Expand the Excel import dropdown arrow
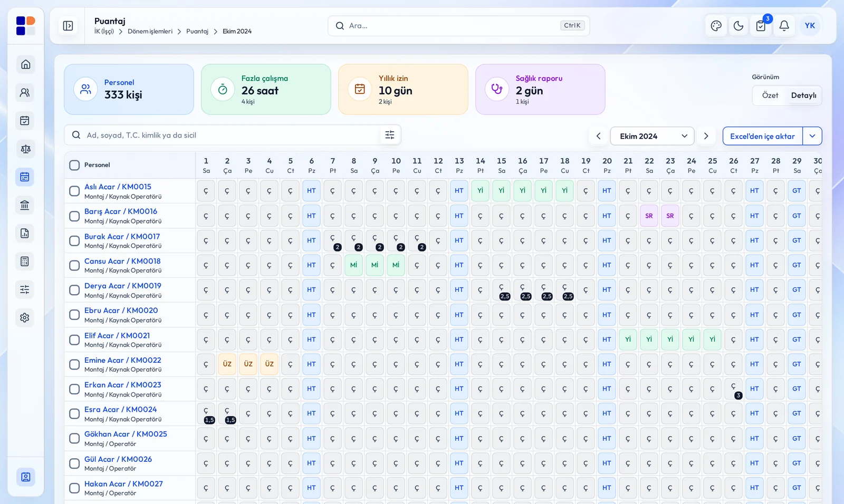Viewport: 844px width, 504px height. pyautogui.click(x=812, y=136)
